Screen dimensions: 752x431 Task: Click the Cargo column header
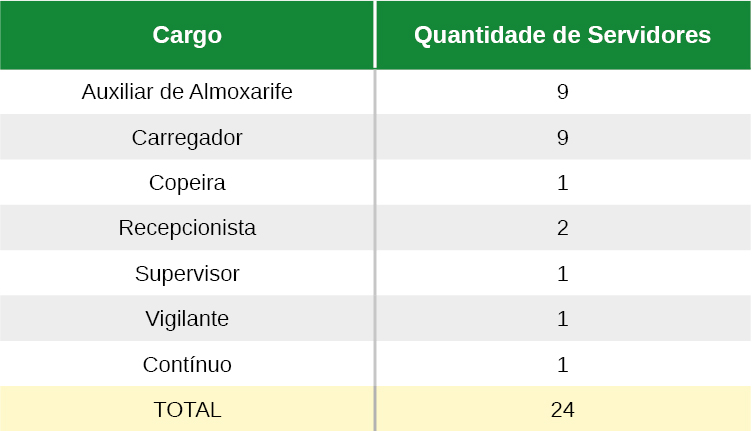(x=187, y=35)
